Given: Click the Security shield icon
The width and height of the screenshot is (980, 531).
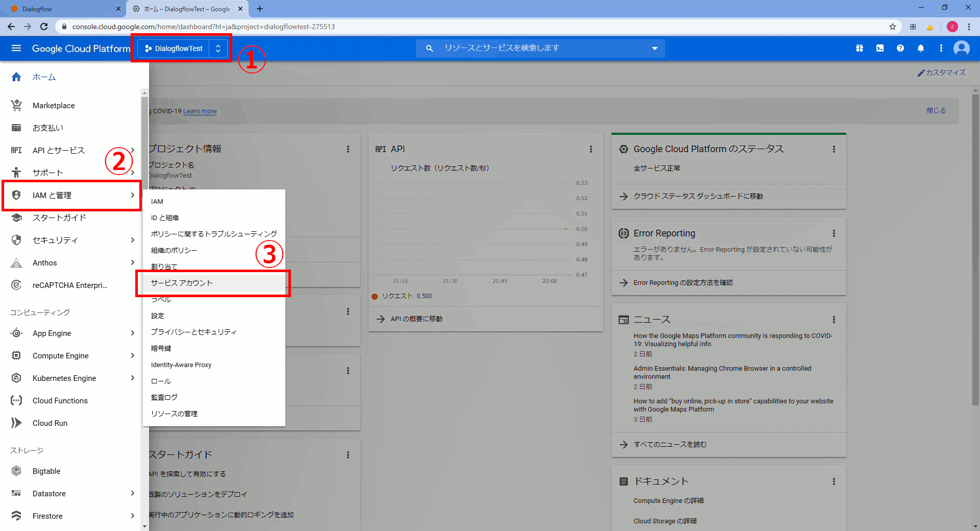Looking at the screenshot, I should (x=16, y=240).
